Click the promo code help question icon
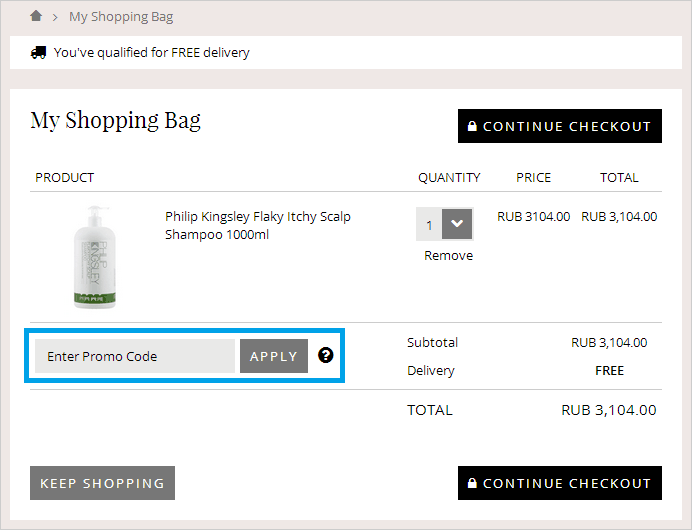Screen dimensions: 692x530 (x=326, y=355)
